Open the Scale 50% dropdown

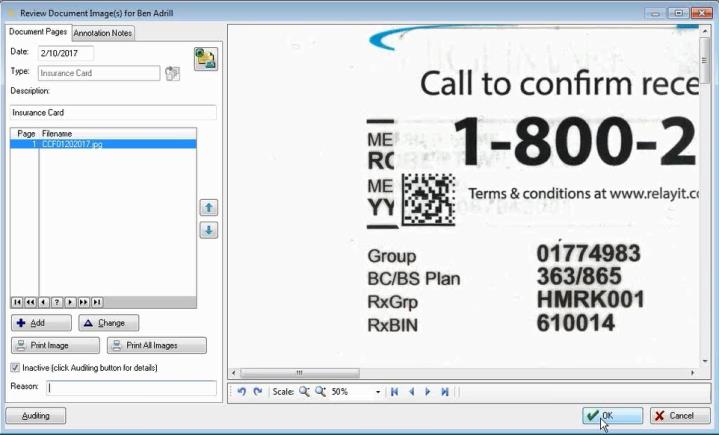[x=378, y=392]
